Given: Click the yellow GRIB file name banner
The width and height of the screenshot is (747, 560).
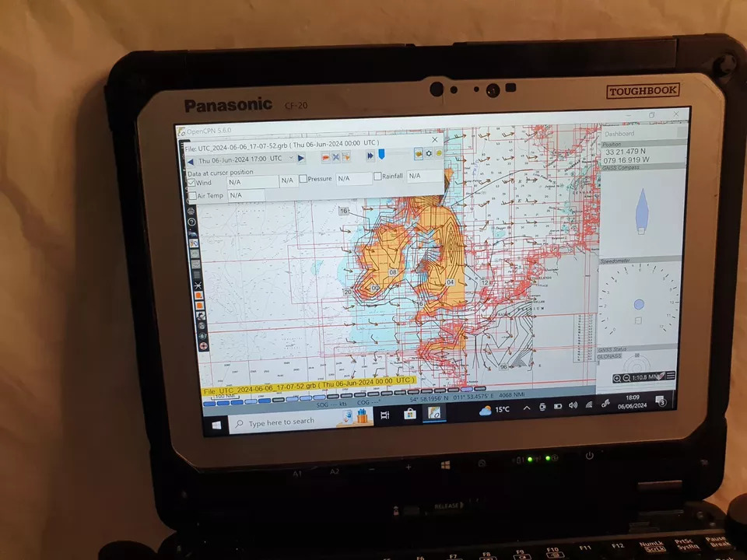Looking at the screenshot, I should (308, 386).
